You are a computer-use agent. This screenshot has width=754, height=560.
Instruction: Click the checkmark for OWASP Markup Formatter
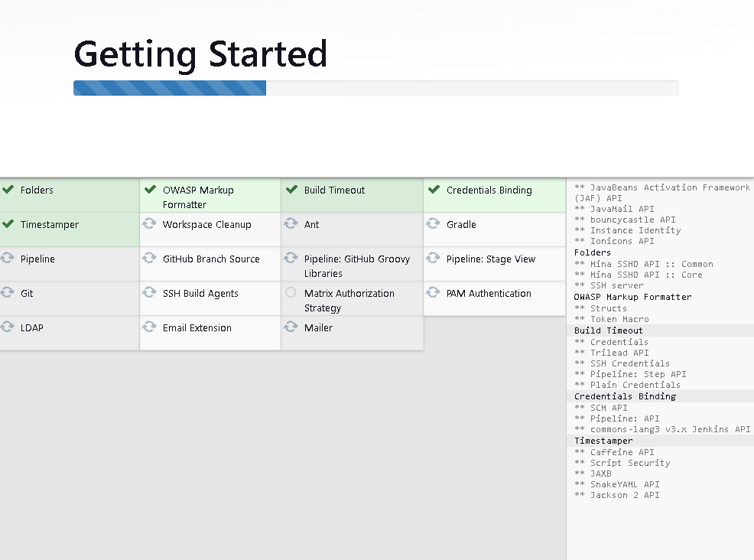click(x=150, y=190)
